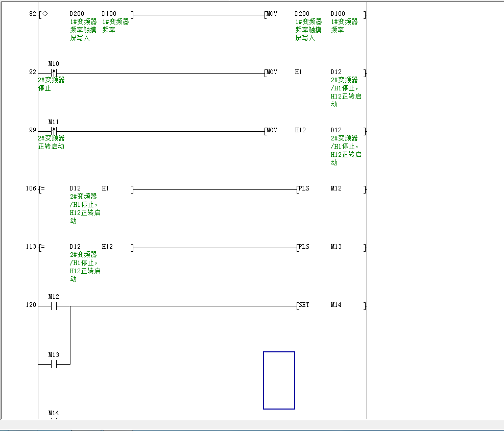Click the H1 source operand in step 92 MOV
The height and width of the screenshot is (431, 504).
(299, 72)
